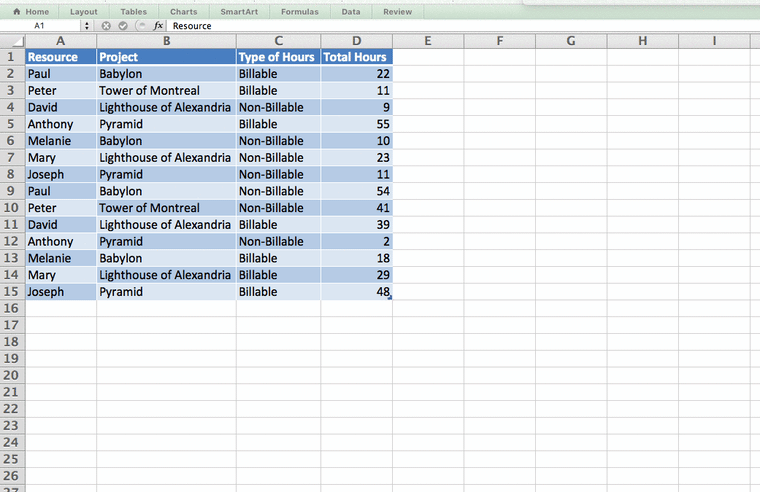The image size is (760, 492).
Task: Click the cell with value 54
Action: pyautogui.click(x=356, y=191)
